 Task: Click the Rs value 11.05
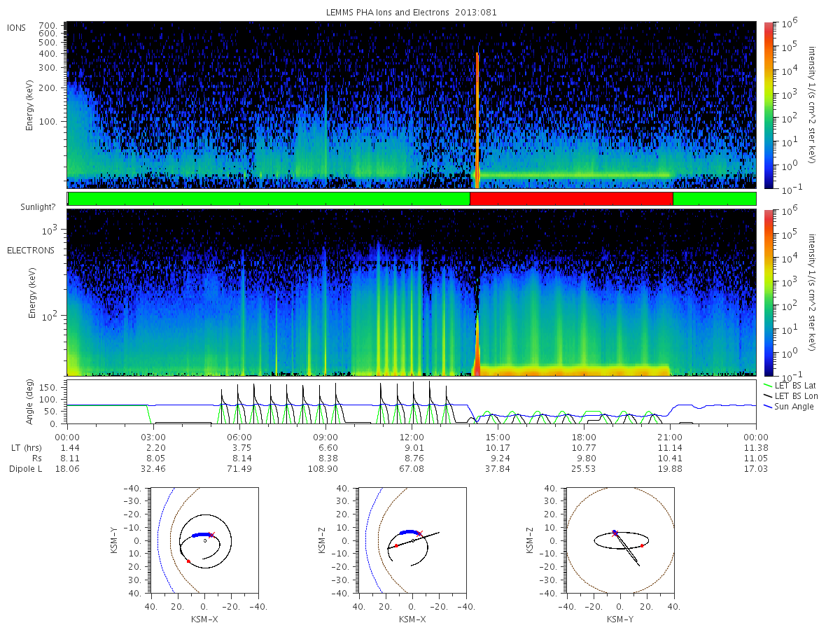click(x=756, y=458)
